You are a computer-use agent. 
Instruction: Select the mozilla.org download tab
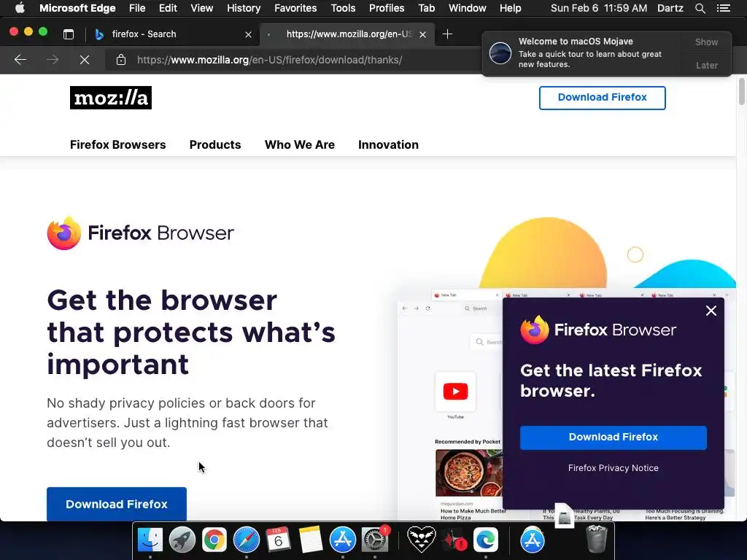point(347,34)
